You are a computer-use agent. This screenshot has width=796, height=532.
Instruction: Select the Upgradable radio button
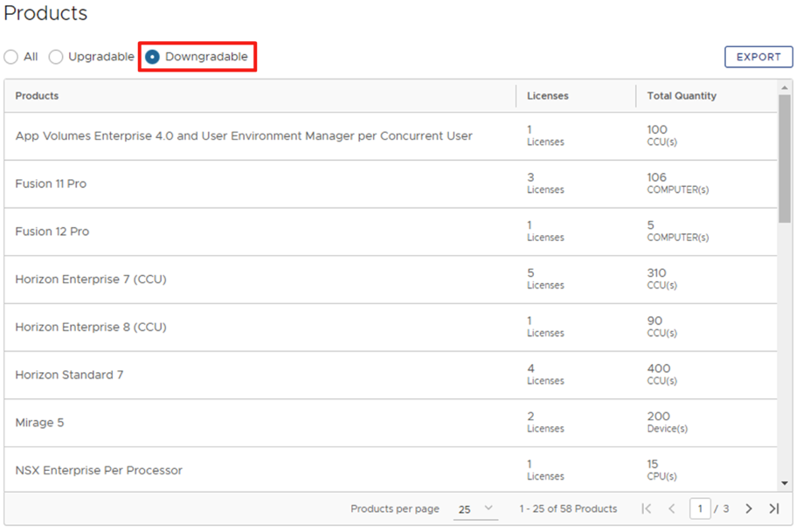pyautogui.click(x=56, y=57)
